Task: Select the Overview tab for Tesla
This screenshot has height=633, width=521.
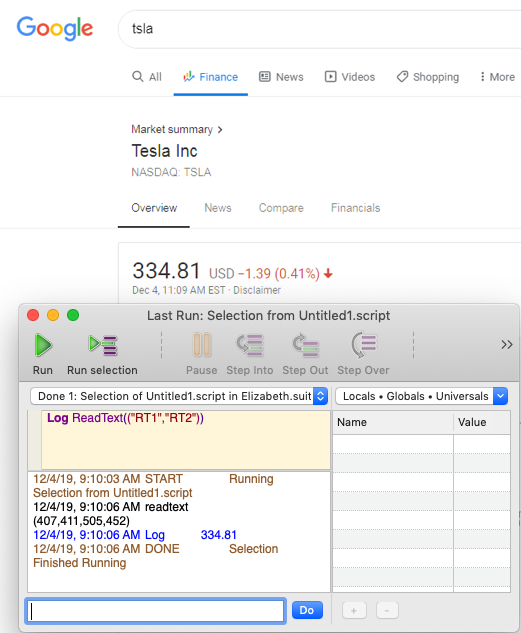Action: pos(154,208)
